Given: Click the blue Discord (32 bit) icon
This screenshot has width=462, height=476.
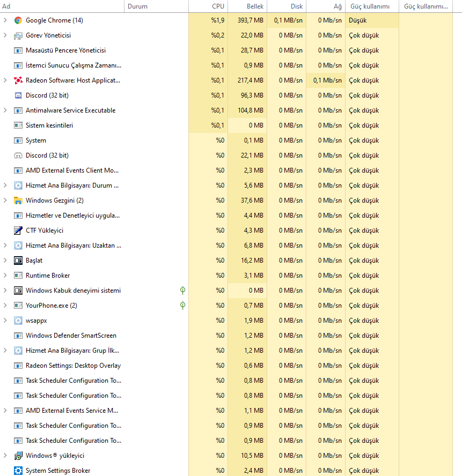Looking at the screenshot, I should click(18, 95).
